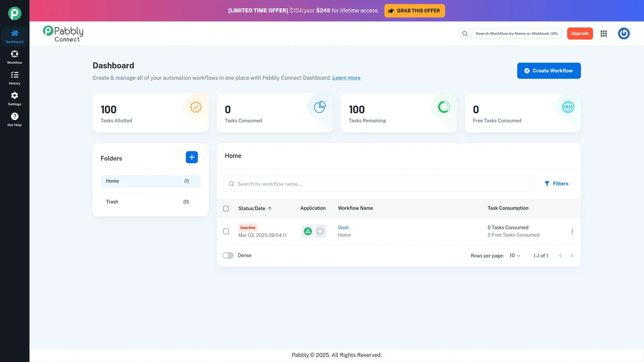Check the select-all checkbox in the table header
The width and height of the screenshot is (644, 362).
coord(226,208)
